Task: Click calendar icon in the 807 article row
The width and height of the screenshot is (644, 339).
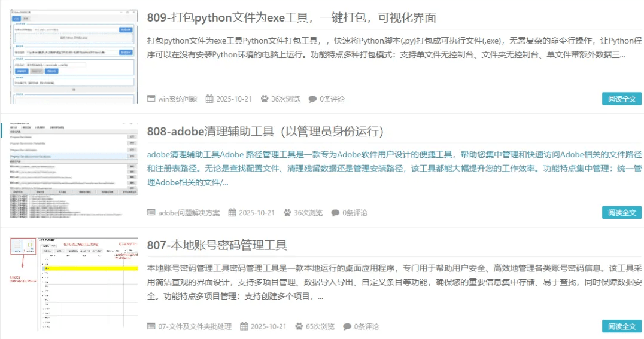Action: 244,326
